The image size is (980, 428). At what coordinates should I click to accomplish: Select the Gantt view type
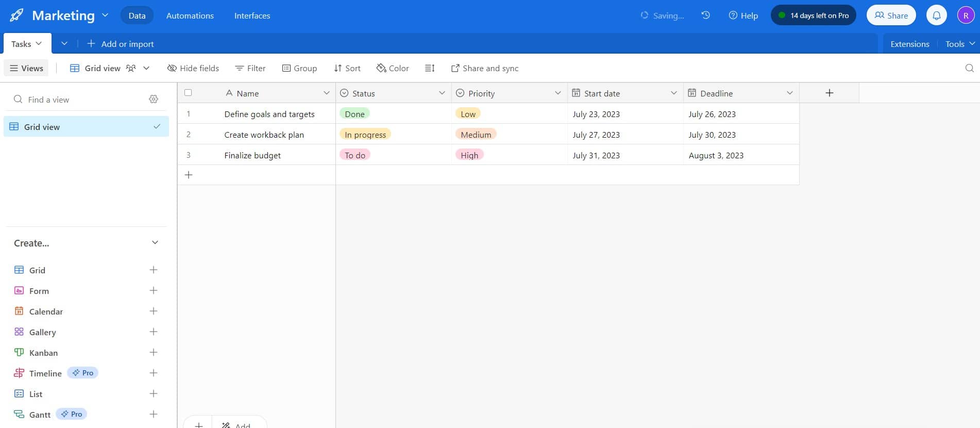coord(40,415)
